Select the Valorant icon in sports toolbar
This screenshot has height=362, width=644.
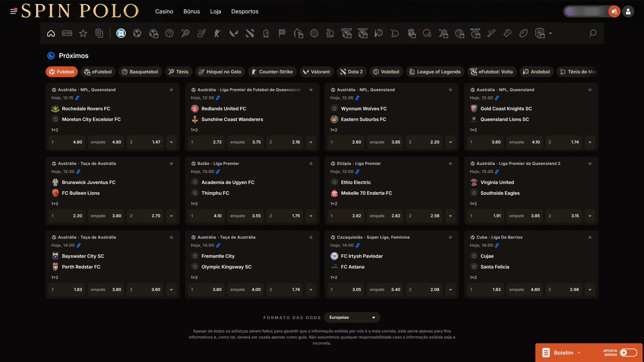coord(234,33)
